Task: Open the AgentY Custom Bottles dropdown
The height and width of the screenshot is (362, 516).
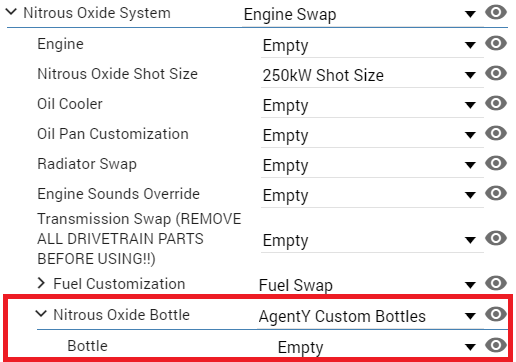Action: click(370, 316)
